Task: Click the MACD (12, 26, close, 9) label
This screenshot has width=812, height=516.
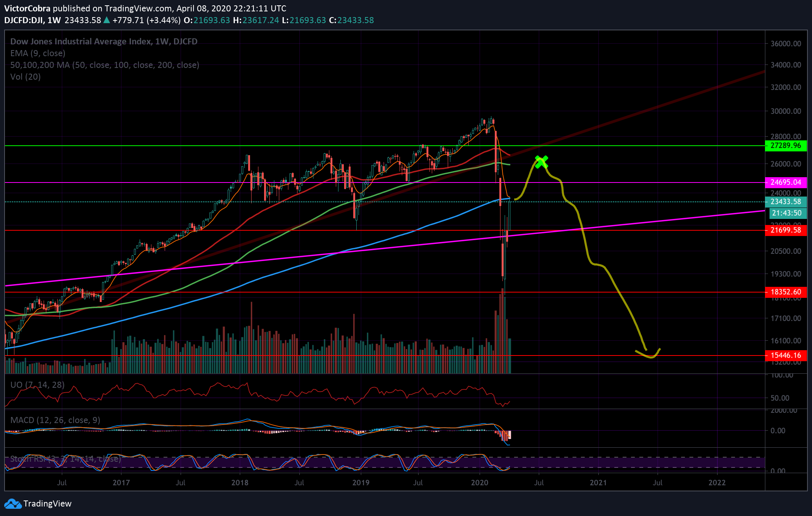Action: [55, 420]
